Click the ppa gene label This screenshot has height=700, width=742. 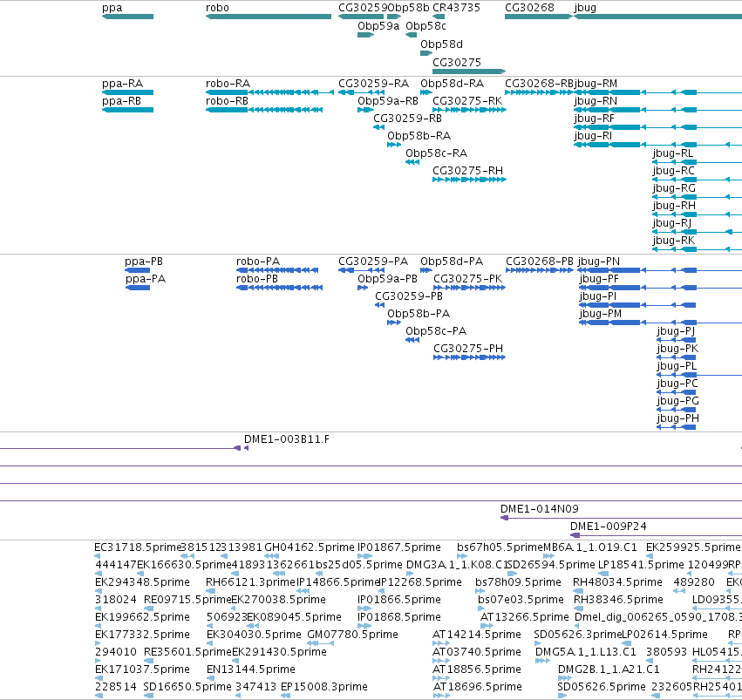pyautogui.click(x=112, y=8)
